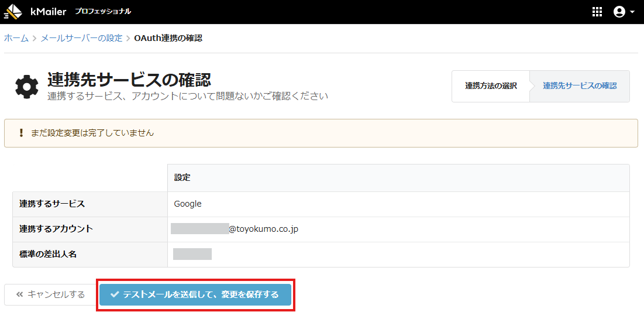Click the 設定 table column header
This screenshot has width=644, height=312.
[182, 177]
